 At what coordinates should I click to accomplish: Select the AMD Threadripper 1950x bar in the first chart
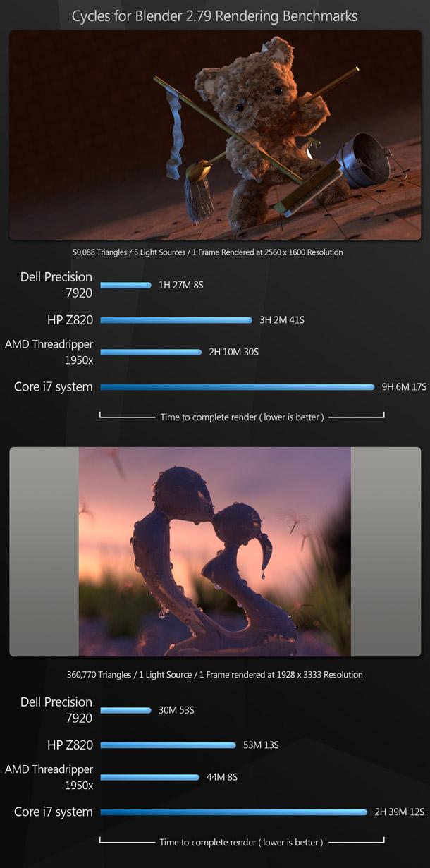pos(151,352)
